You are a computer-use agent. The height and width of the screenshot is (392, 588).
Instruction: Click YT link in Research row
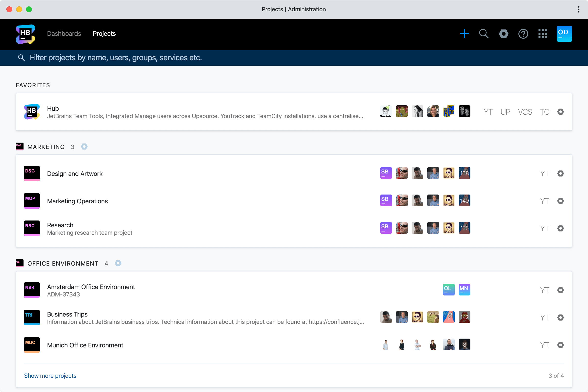tap(544, 229)
